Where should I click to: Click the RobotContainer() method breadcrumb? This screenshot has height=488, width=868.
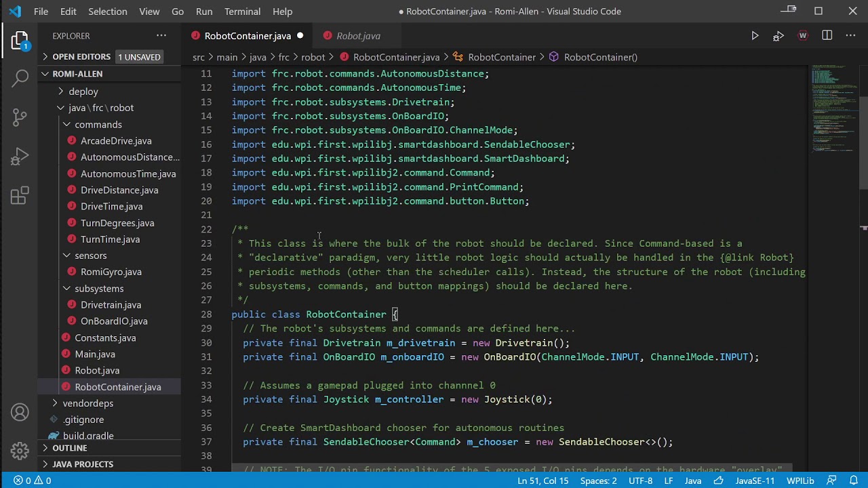601,58
